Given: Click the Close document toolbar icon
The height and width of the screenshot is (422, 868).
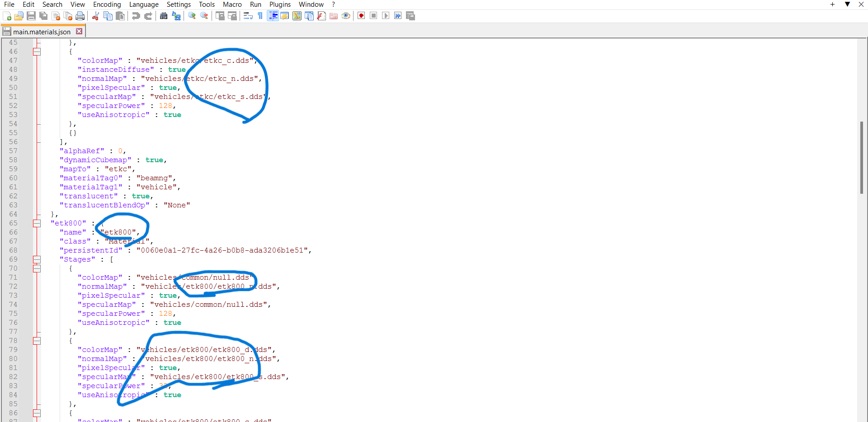Looking at the screenshot, I should [x=56, y=16].
